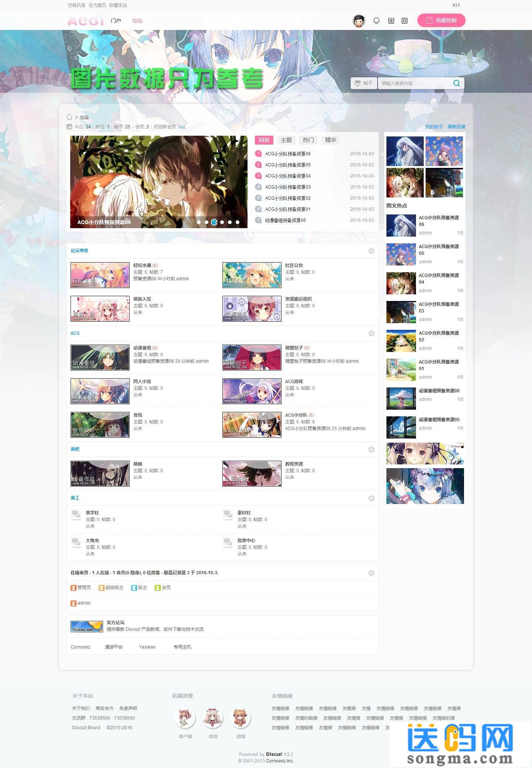Open new member ooz's profile
532x768 pixels.
[182, 127]
